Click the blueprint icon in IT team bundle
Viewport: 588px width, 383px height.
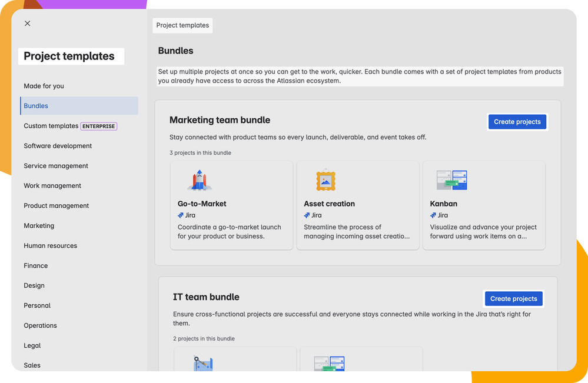tap(203, 363)
